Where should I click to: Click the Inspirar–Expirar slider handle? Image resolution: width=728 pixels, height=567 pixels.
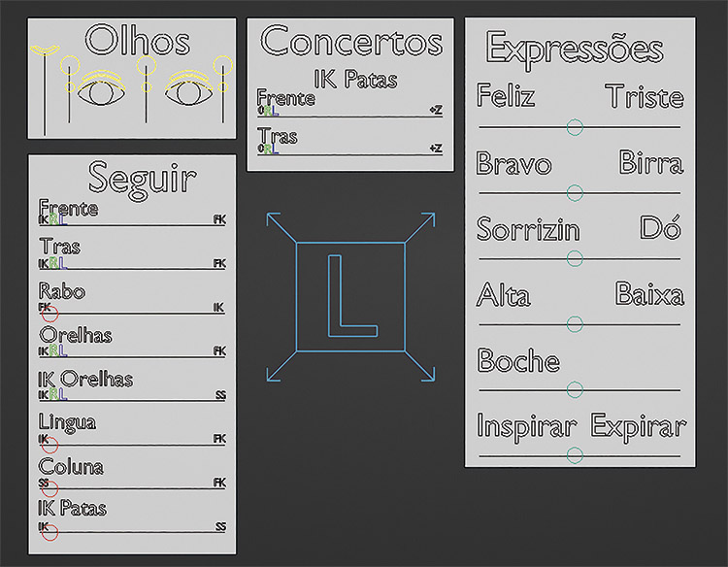[575, 454]
